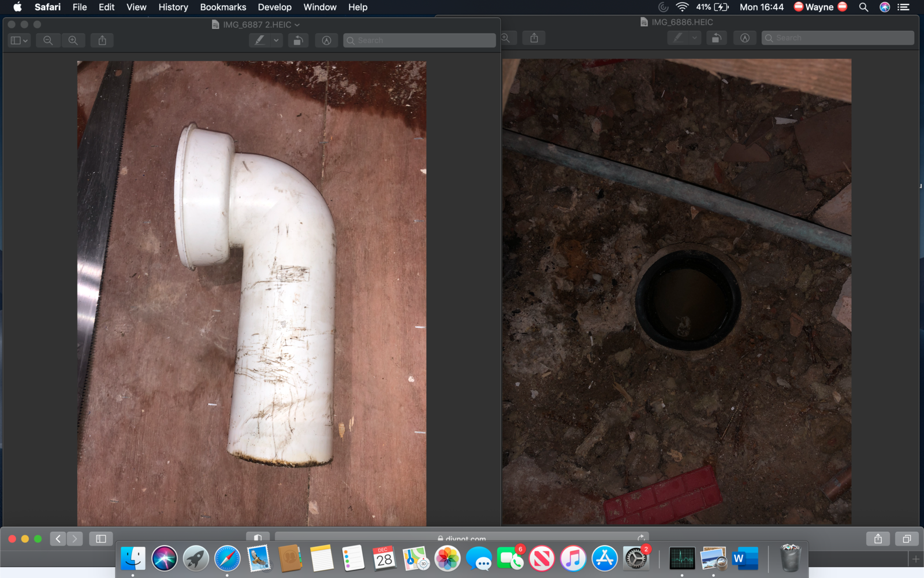Click share button in IMG_6887 2.HEIC window
Image resolution: width=924 pixels, height=578 pixels.
(102, 40)
